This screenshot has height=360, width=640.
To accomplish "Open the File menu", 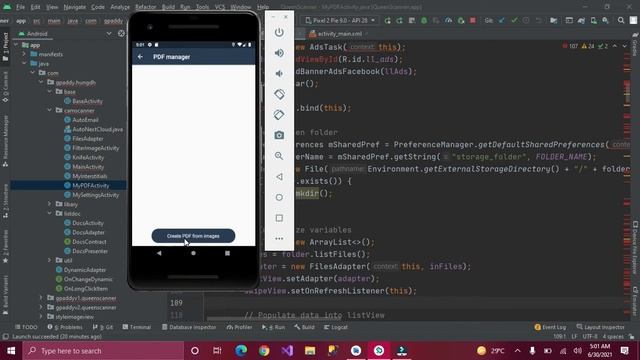I will [x=20, y=7].
